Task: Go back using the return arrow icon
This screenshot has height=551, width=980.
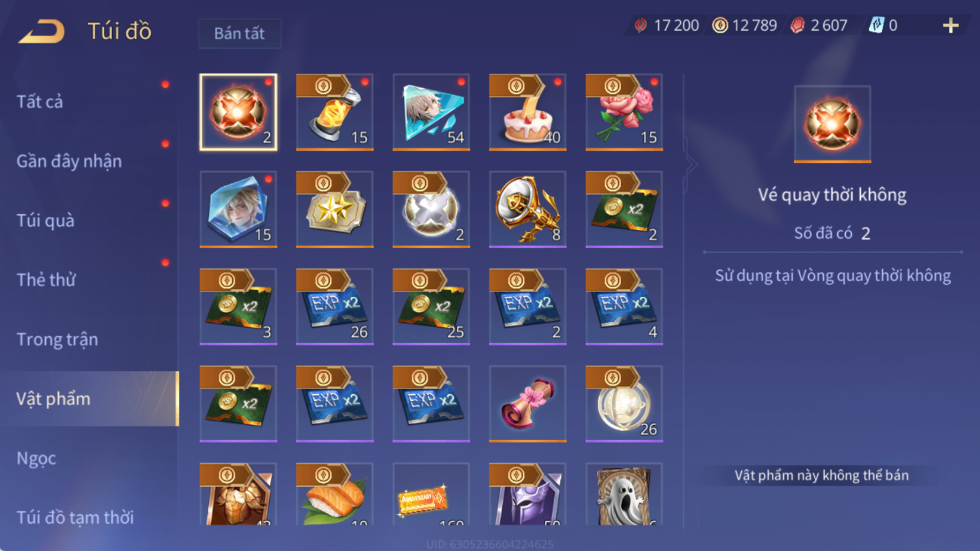Action: click(x=41, y=31)
